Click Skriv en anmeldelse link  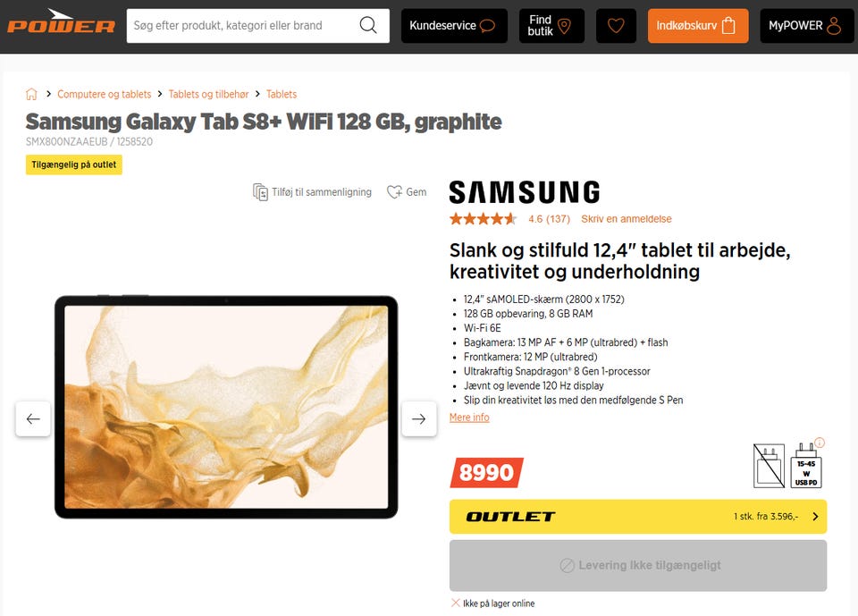626,219
